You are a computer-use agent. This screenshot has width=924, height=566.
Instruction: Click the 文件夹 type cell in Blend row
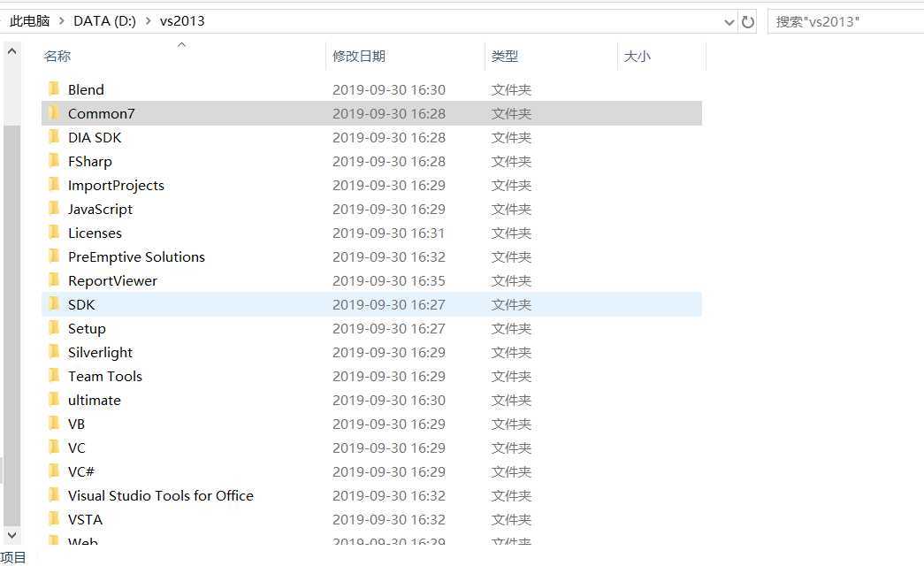(511, 89)
